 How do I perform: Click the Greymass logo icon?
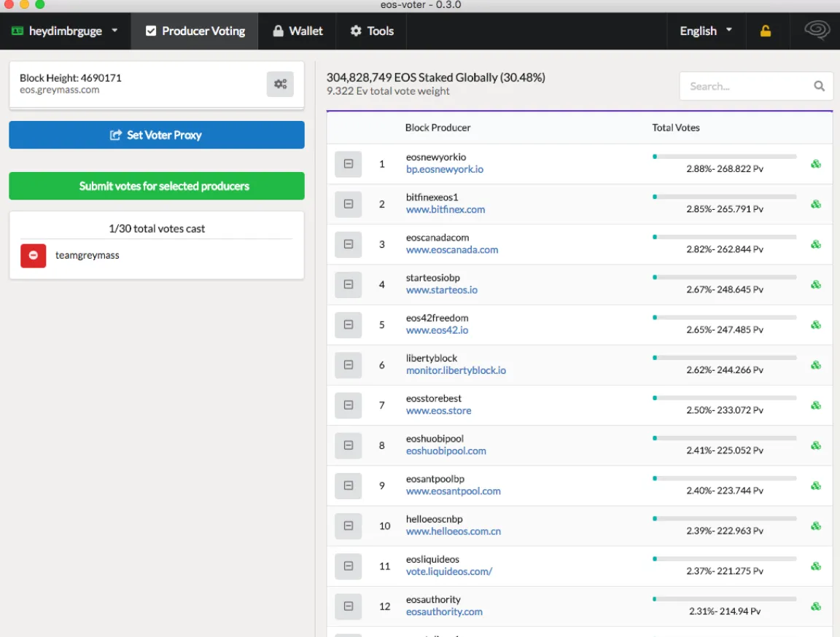pos(817,29)
